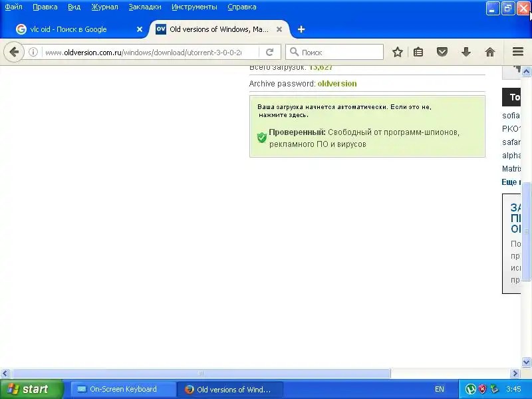Open the Справка menu
Image resolution: width=532 pixels, height=399 pixels.
(x=242, y=7)
